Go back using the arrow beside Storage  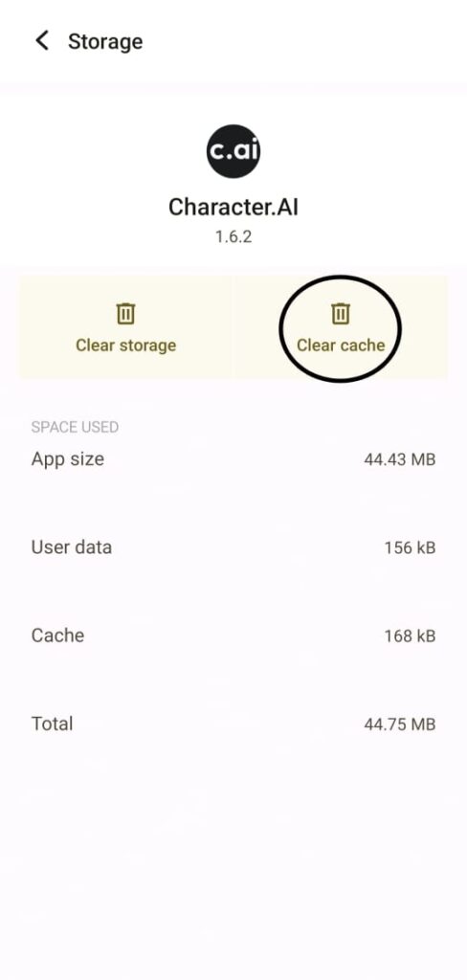coord(42,41)
